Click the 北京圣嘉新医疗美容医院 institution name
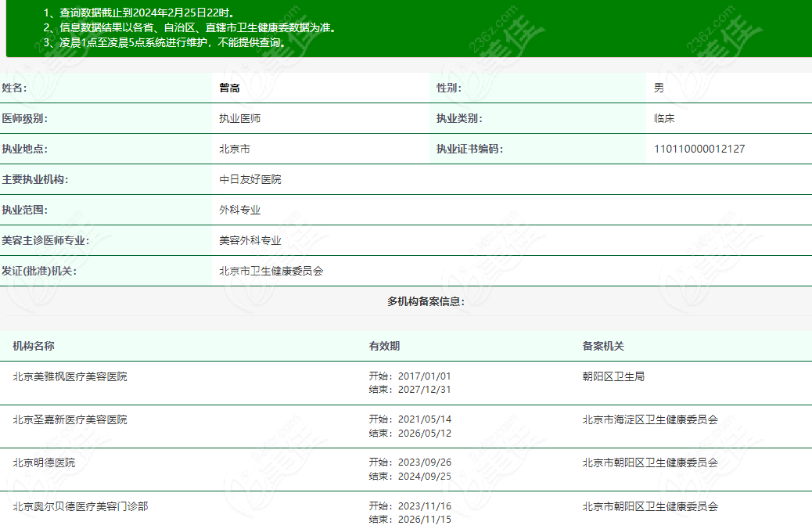This screenshot has width=812, height=529. pyautogui.click(x=70, y=419)
